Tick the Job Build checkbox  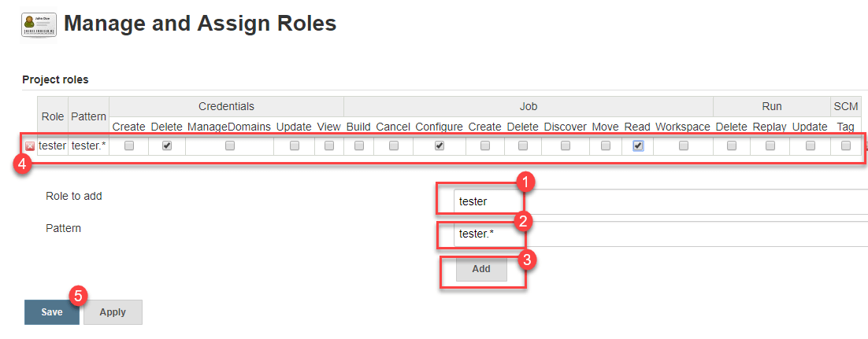pos(358,146)
